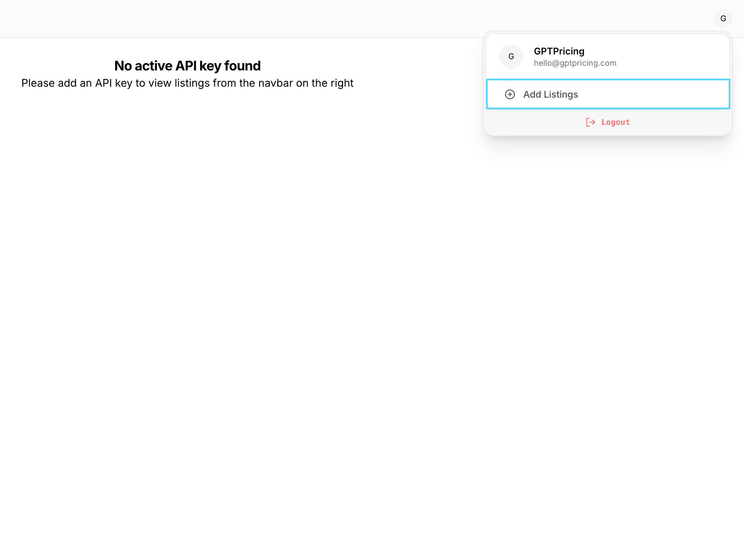Click the plus-circle icon before Add Listings
Viewport: 744px width, 560px height.
(510, 94)
